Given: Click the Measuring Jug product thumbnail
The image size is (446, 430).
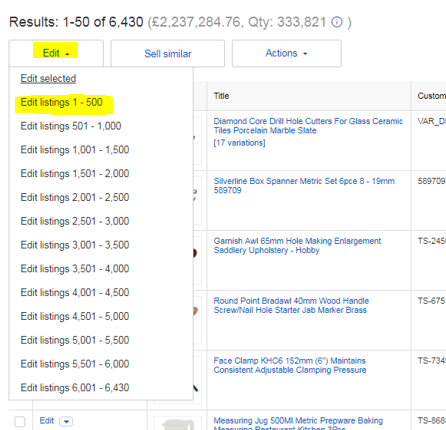Looking at the screenshot, I should pyautogui.click(x=177, y=424).
